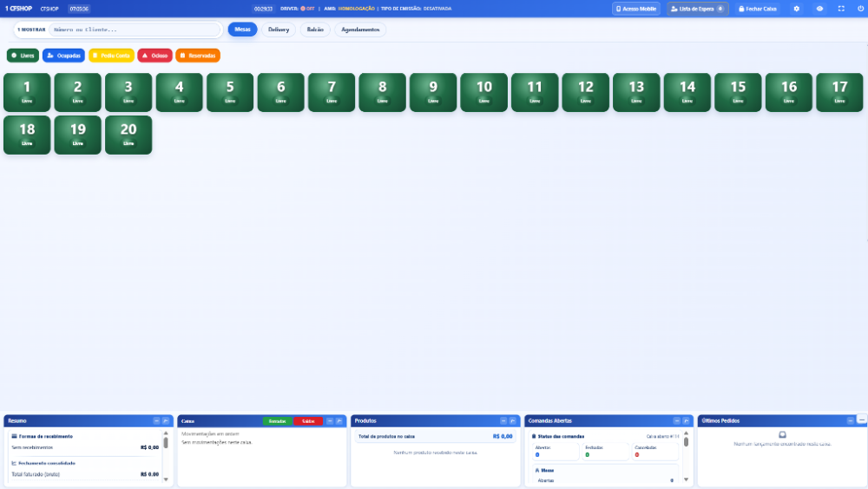This screenshot has height=489, width=868.
Task: Toggle the Livres status filter
Action: tap(23, 56)
